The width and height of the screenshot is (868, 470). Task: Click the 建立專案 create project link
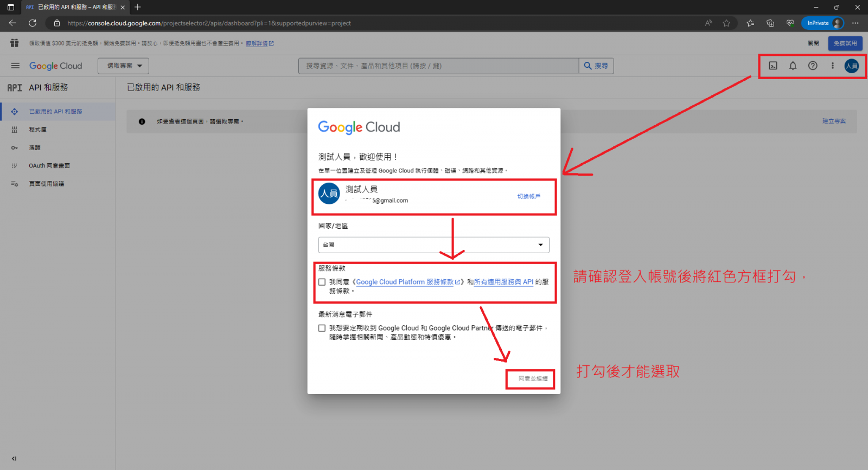tap(834, 121)
